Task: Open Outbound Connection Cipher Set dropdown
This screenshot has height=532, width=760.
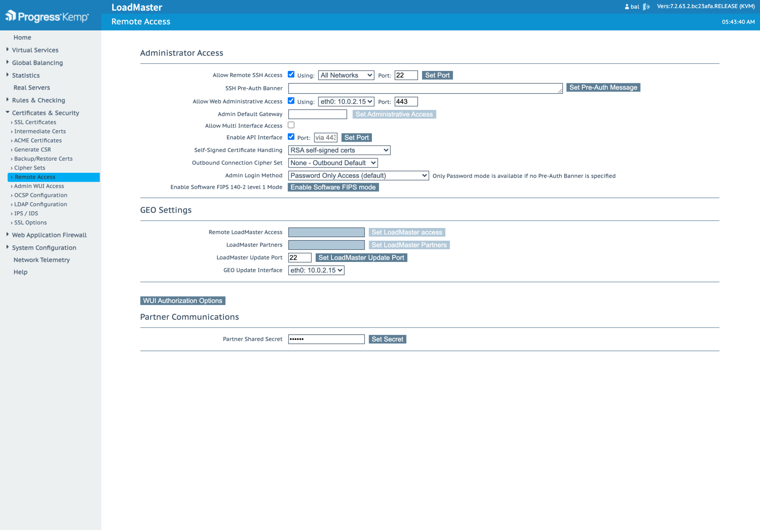Action: click(x=333, y=163)
